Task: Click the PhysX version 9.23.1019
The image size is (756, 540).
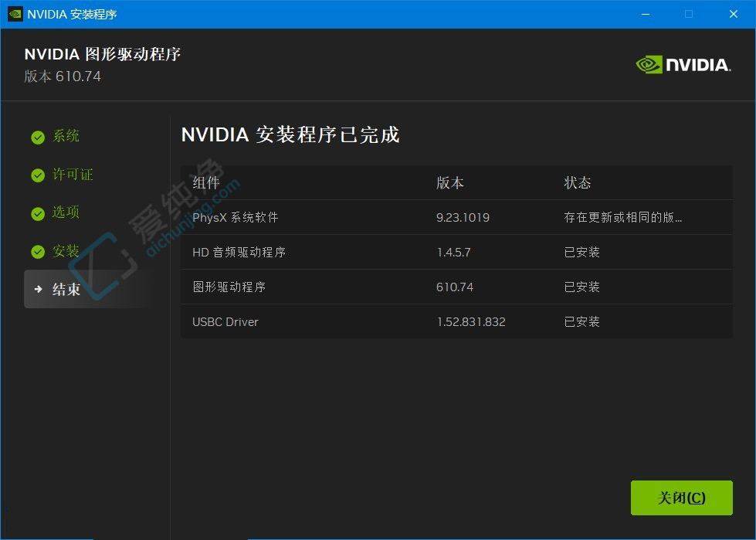Action: (463, 217)
